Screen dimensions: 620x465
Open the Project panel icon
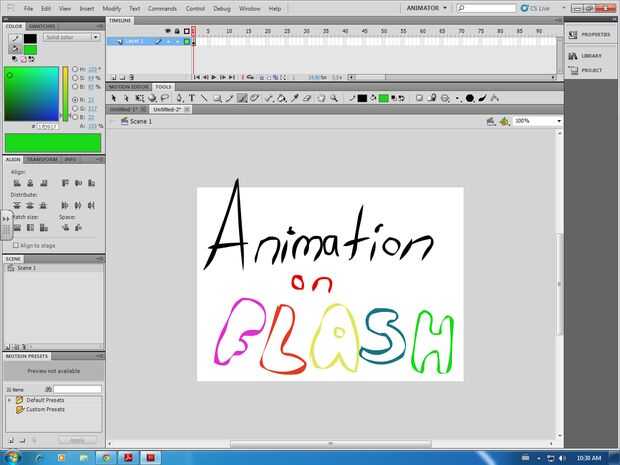pyautogui.click(x=573, y=70)
